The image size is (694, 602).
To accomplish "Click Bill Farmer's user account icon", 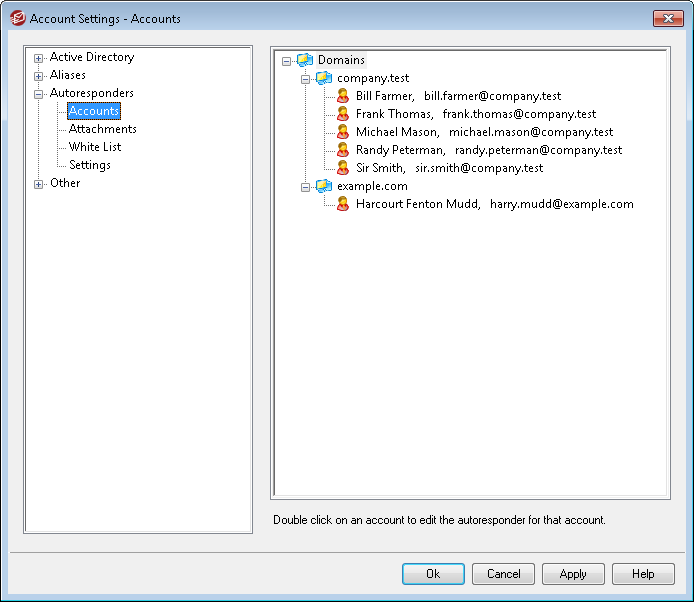I will tap(343, 96).
